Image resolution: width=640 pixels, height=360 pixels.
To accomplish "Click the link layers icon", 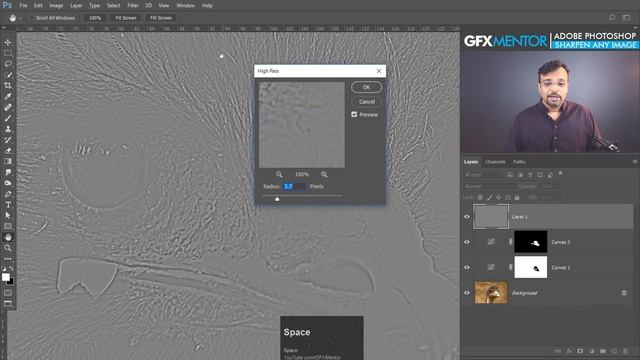I will 558,351.
